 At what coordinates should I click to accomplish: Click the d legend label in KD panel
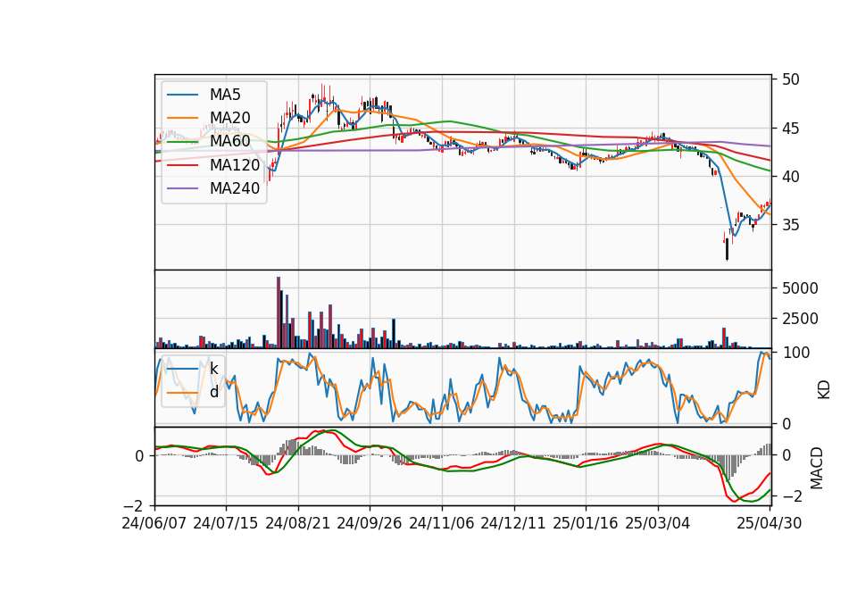213,391
